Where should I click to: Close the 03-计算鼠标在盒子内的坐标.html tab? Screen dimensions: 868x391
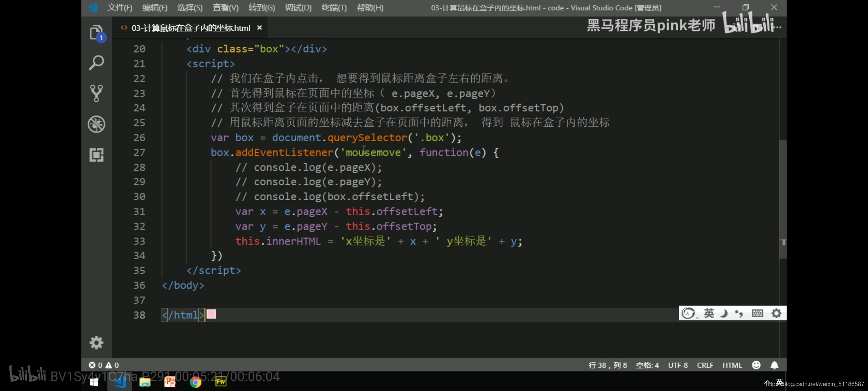pyautogui.click(x=259, y=28)
